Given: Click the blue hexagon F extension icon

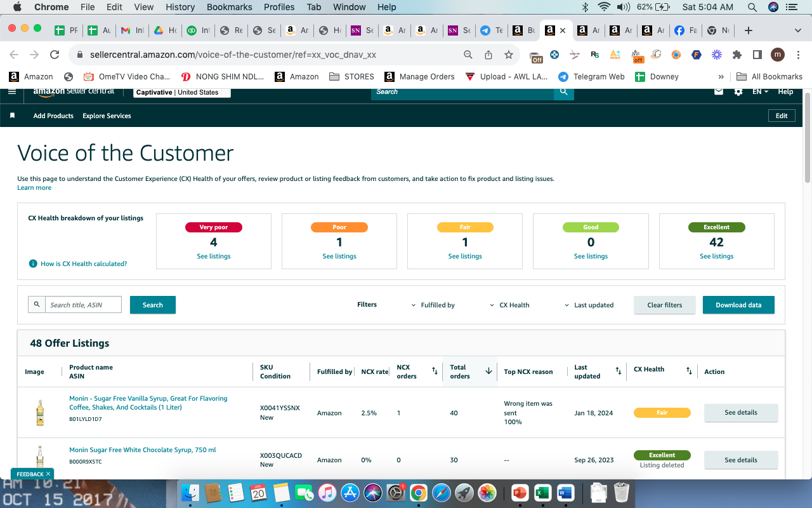Looking at the screenshot, I should pyautogui.click(x=697, y=55).
